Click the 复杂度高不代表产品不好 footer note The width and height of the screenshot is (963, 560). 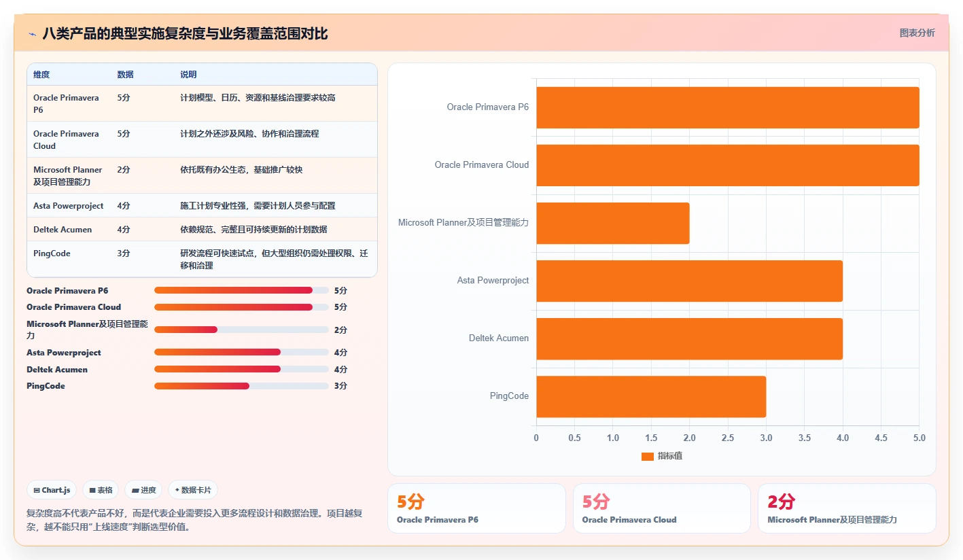coord(194,520)
